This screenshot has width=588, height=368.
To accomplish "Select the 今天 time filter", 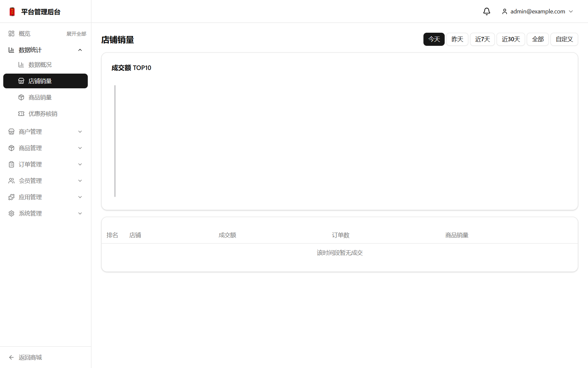I will tap(434, 39).
